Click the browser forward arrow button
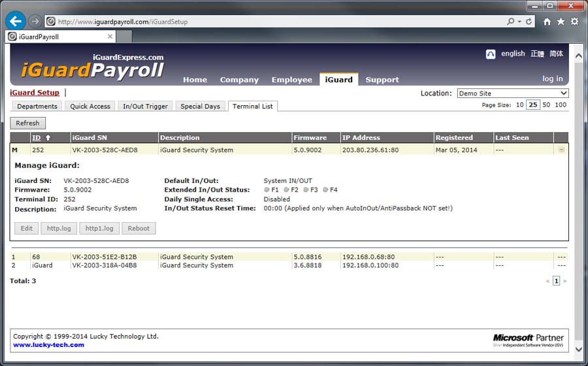This screenshot has height=366, width=588. (35, 22)
